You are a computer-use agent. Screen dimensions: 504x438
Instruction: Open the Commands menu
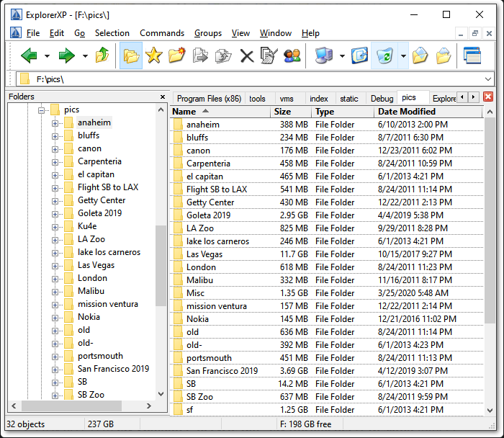tap(162, 33)
